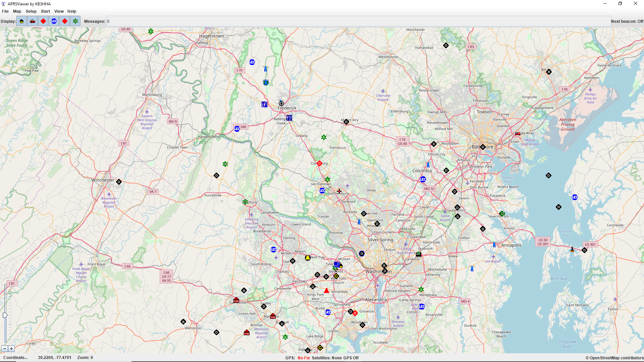
Task: Select green star marker at Leesburg
Action: pyautogui.click(x=245, y=202)
